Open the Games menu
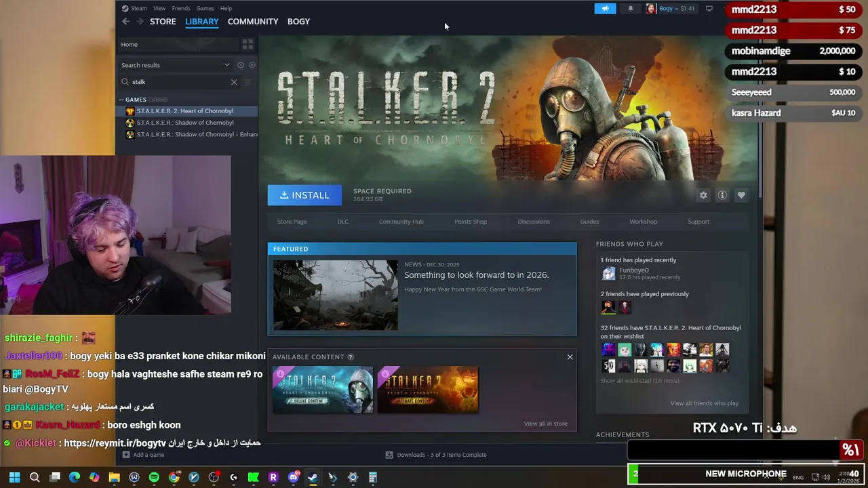The height and width of the screenshot is (488, 868). 205,9
